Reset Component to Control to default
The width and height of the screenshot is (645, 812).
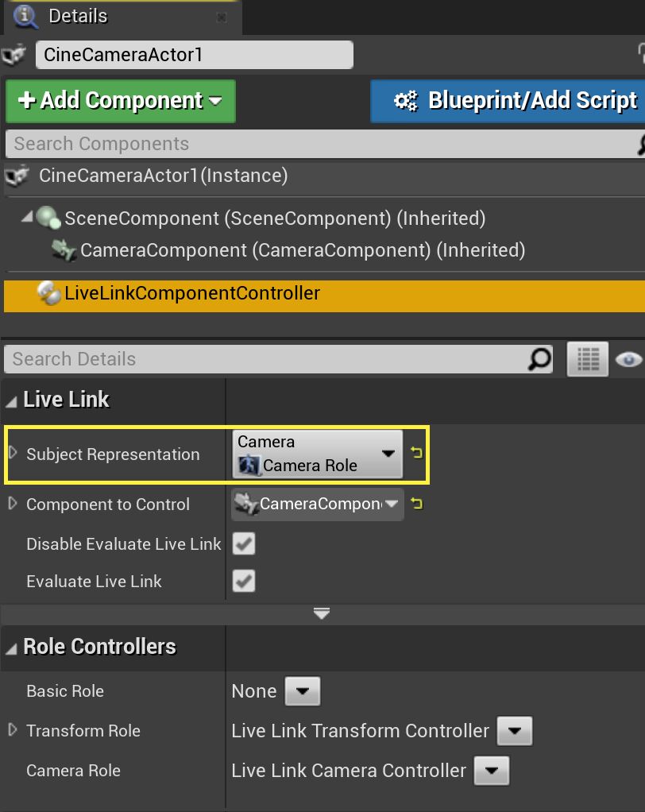pos(416,504)
